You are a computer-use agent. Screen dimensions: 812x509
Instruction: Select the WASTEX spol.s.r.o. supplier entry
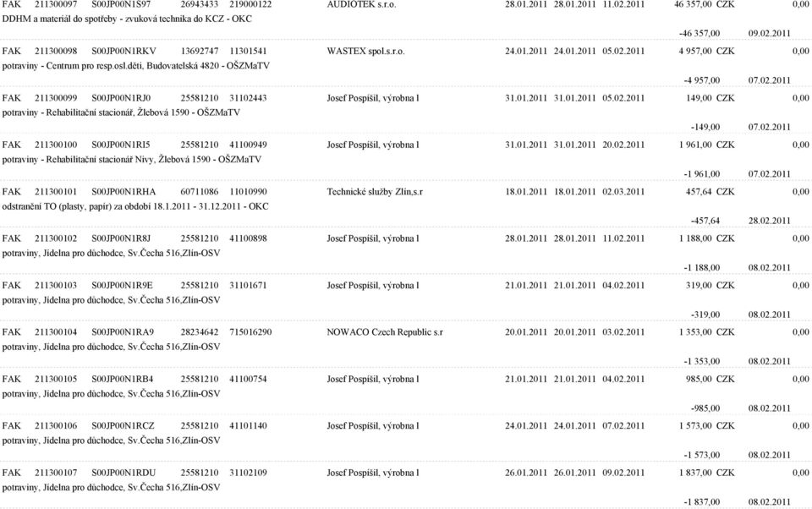[x=365, y=52]
